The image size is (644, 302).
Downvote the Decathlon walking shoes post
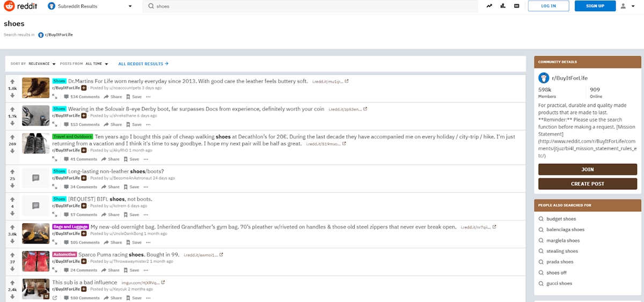[x=12, y=151]
